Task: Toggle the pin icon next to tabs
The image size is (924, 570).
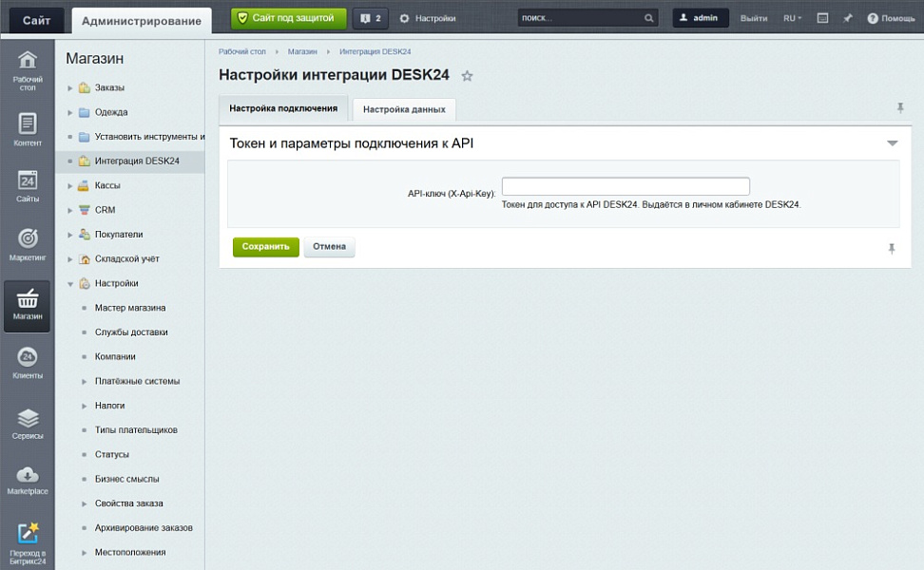Action: click(x=900, y=108)
